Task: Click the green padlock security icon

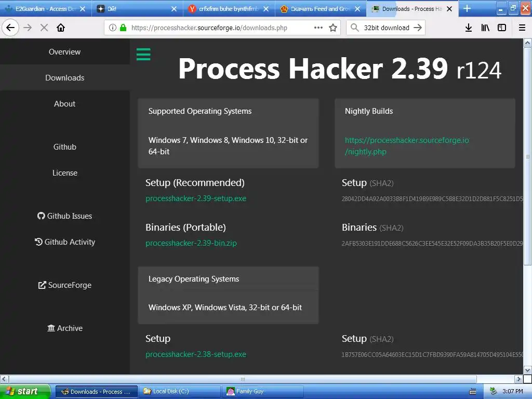Action: tap(123, 28)
